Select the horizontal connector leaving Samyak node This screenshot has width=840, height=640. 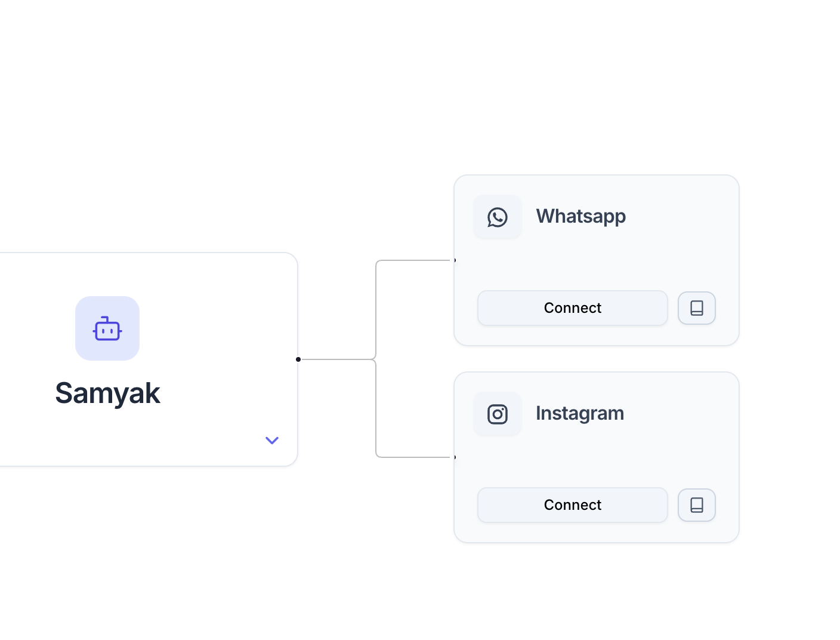click(337, 359)
